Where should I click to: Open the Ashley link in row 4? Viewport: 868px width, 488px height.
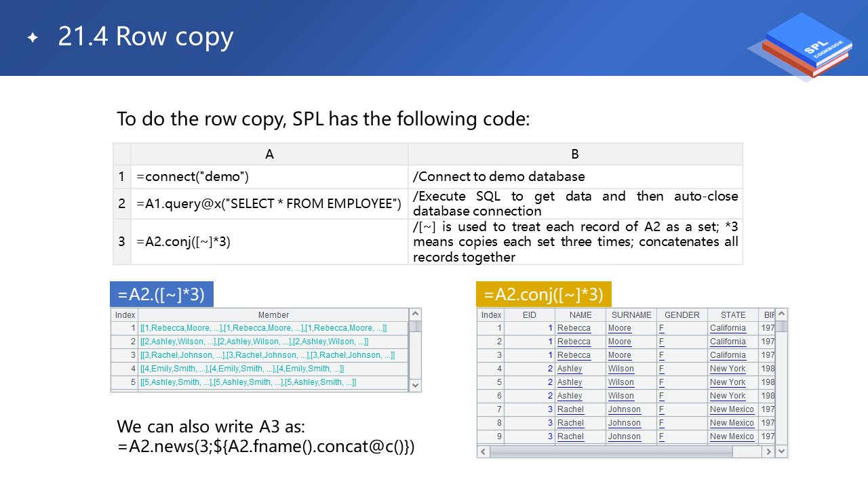click(x=570, y=369)
